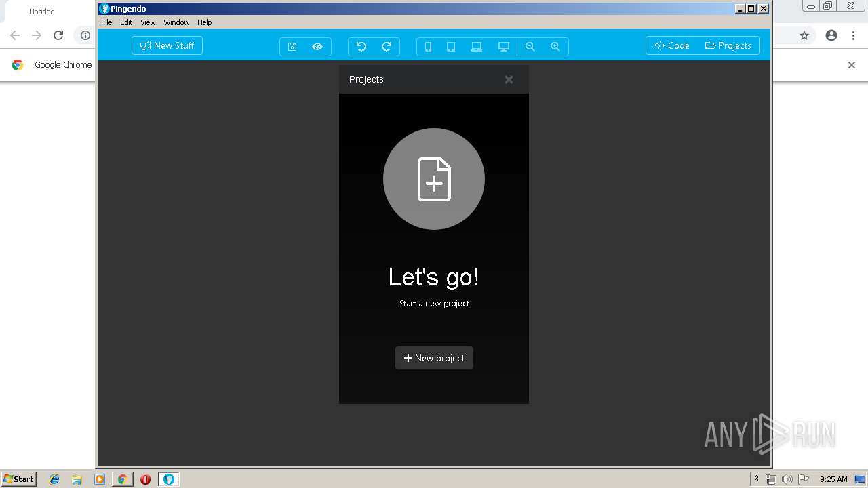The width and height of the screenshot is (868, 488).
Task: Launch Internet Explorer from taskbar
Action: point(54,479)
